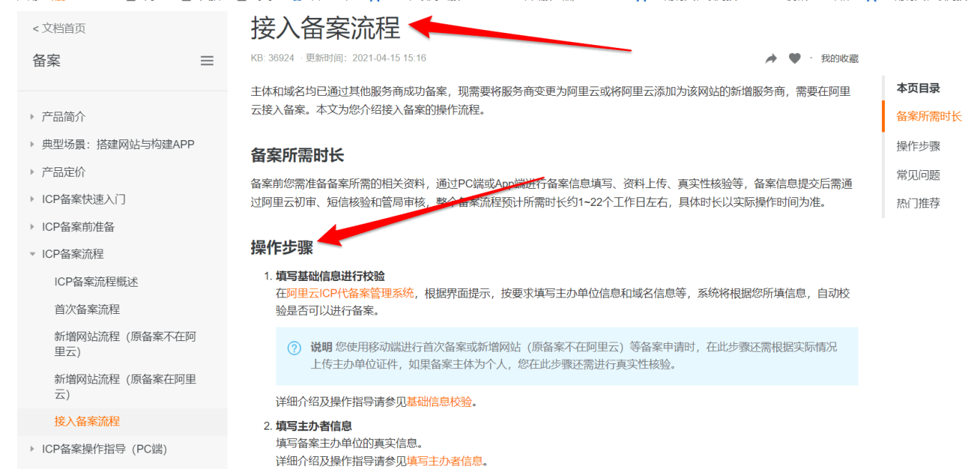This screenshot has height=469, width=980.
Task: Jump to 常见问题 in page contents
Action: point(918,175)
